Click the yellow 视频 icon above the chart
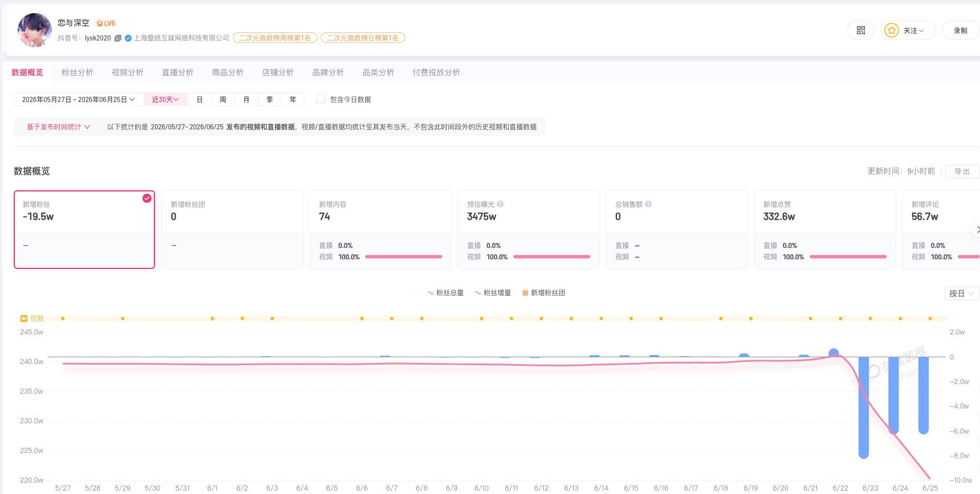The image size is (980, 494). pyautogui.click(x=24, y=319)
